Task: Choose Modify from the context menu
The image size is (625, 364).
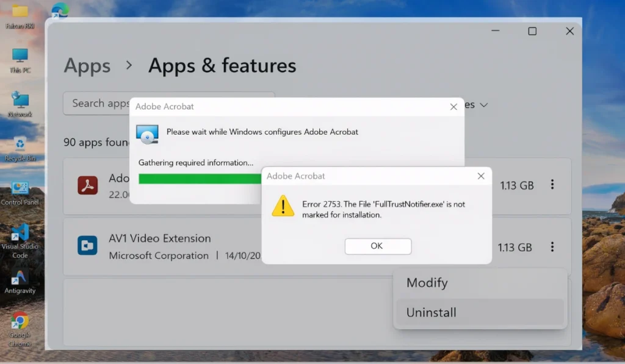Action: pos(427,283)
